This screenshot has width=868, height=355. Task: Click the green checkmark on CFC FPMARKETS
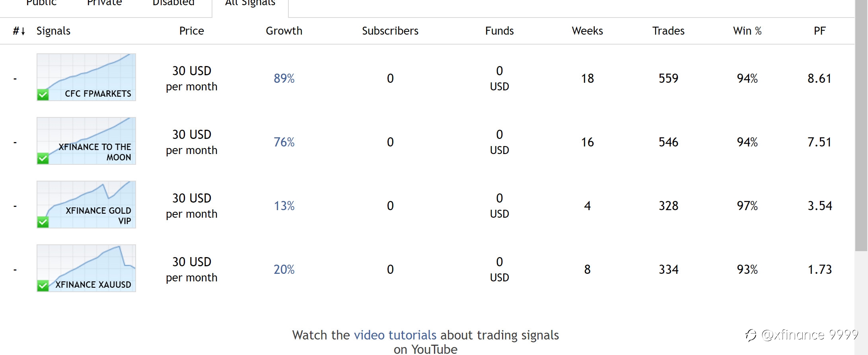click(x=43, y=95)
